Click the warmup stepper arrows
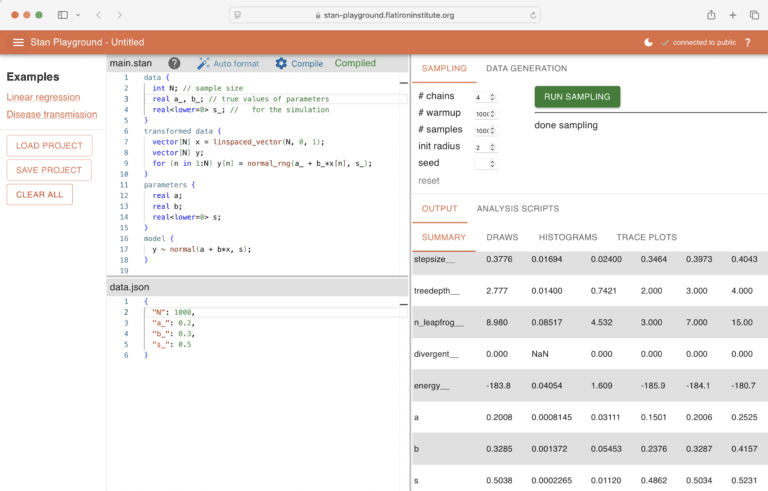 point(492,113)
